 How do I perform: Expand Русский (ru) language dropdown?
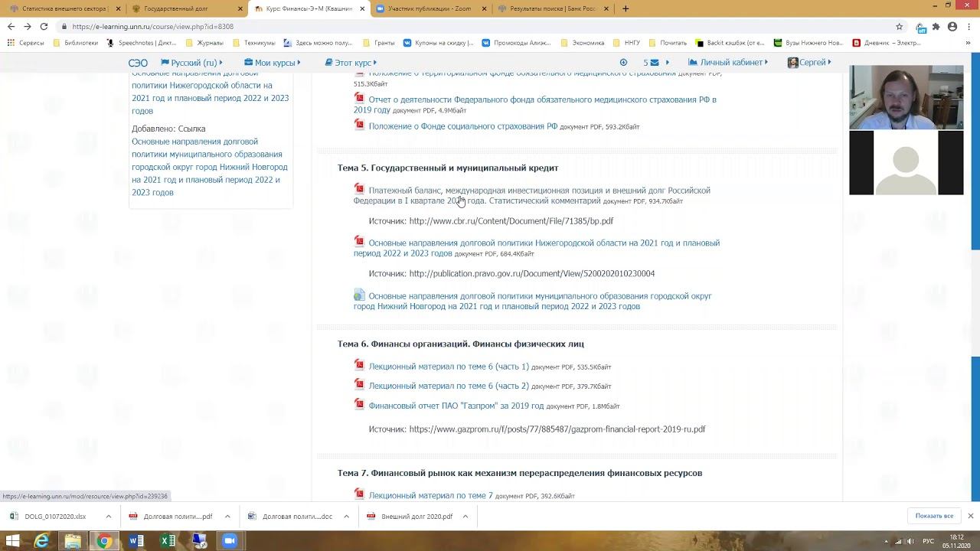191,63
